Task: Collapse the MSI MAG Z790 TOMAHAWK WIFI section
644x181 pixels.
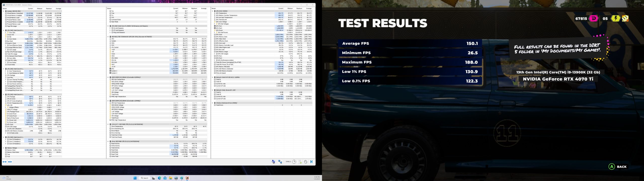Action: 108,37
